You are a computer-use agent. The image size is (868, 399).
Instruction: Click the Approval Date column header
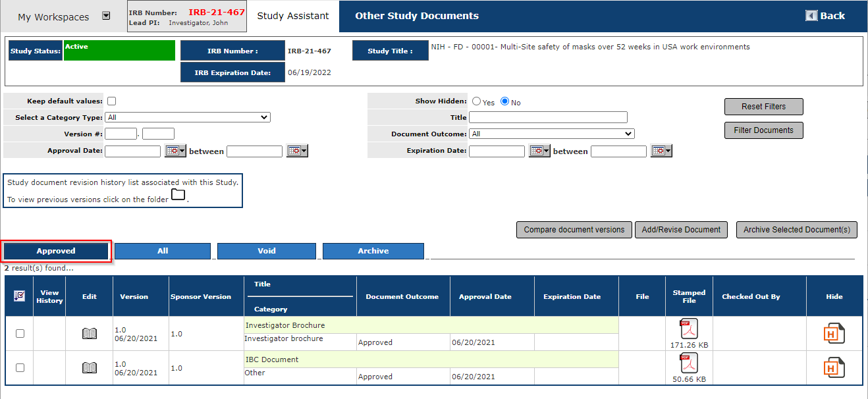[485, 297]
